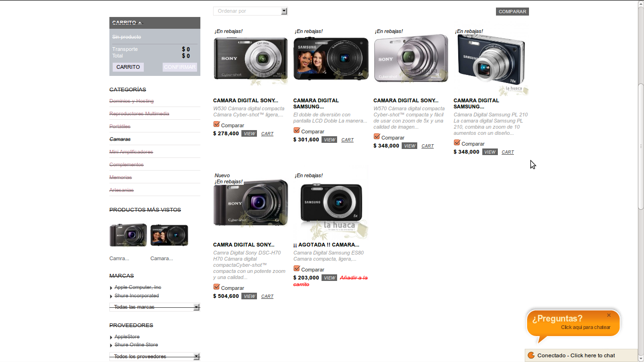
Task: Click the COMPARAR button at top right
Action: click(x=512, y=12)
